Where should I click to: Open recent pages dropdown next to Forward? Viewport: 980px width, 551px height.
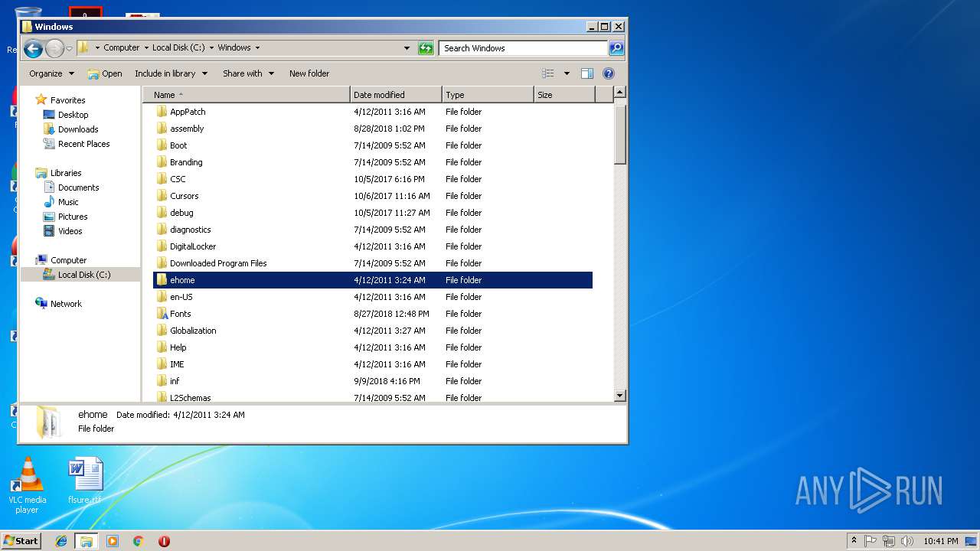70,49
